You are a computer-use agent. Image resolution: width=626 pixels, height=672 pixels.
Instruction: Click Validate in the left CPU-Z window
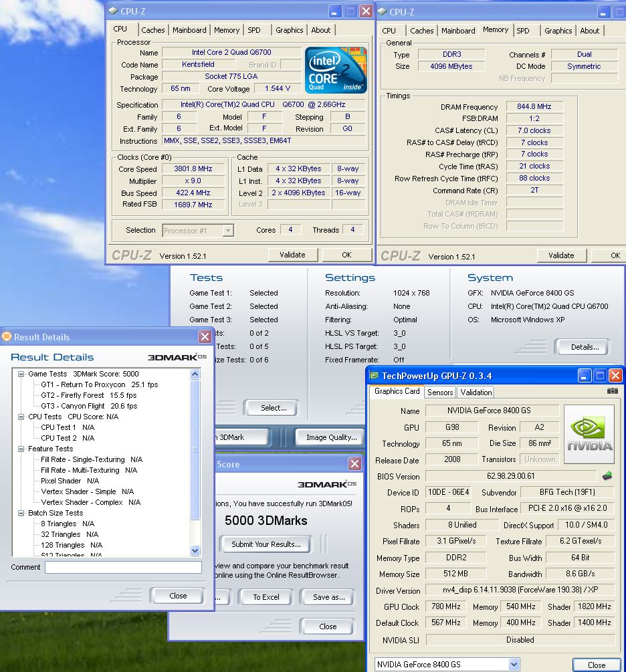[292, 255]
